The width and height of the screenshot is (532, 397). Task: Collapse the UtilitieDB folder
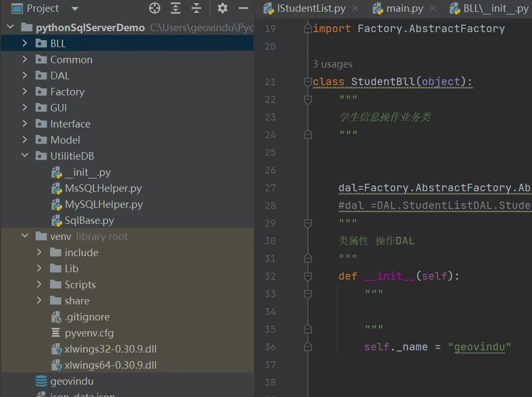(x=25, y=156)
